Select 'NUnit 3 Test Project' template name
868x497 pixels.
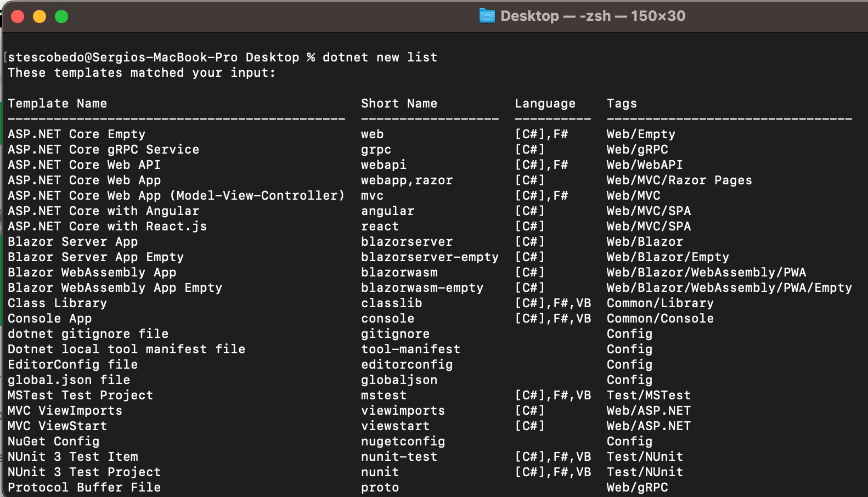tap(84, 472)
